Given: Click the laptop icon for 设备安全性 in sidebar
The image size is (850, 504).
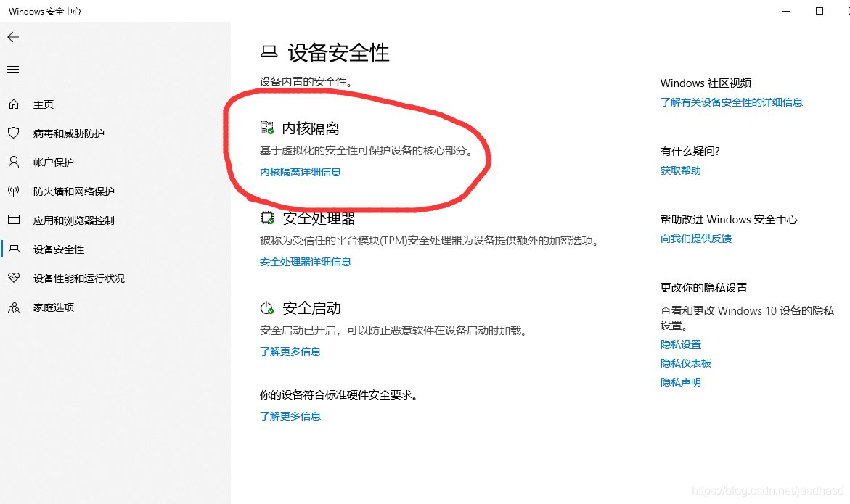Looking at the screenshot, I should 14,249.
